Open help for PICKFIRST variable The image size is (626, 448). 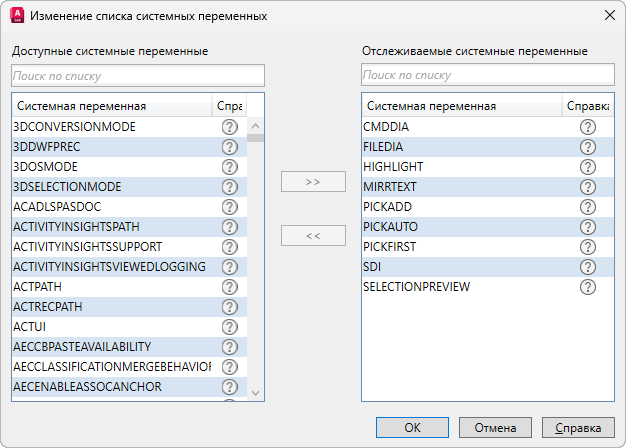[x=588, y=247]
